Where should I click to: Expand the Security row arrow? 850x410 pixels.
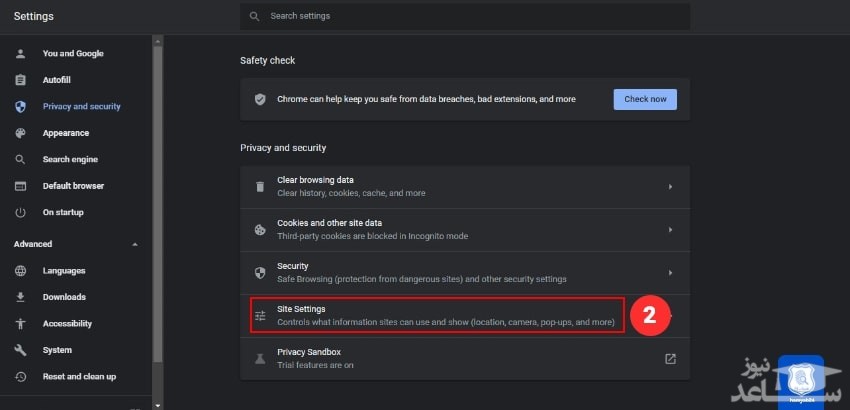pyautogui.click(x=670, y=272)
